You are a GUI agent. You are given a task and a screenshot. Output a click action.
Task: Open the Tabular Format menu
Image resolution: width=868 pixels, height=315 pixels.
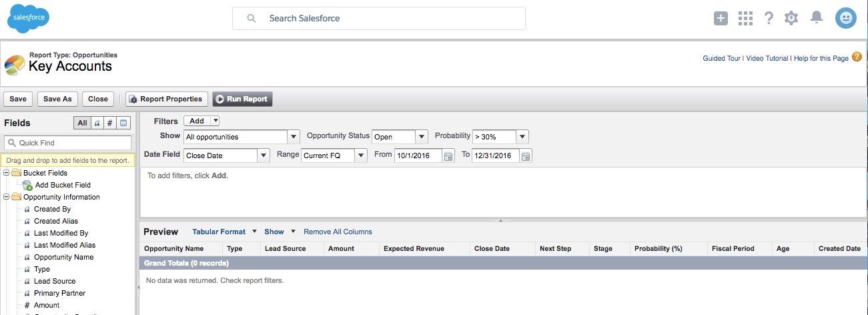[x=225, y=232]
